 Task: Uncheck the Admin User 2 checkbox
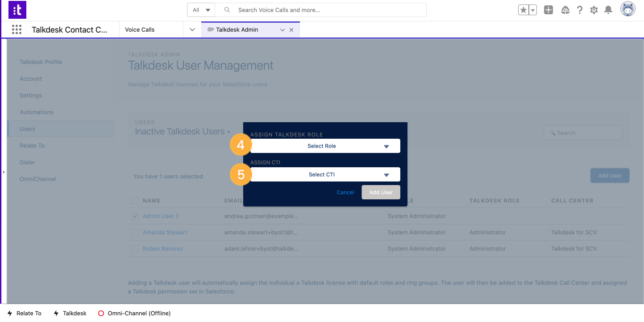point(135,216)
